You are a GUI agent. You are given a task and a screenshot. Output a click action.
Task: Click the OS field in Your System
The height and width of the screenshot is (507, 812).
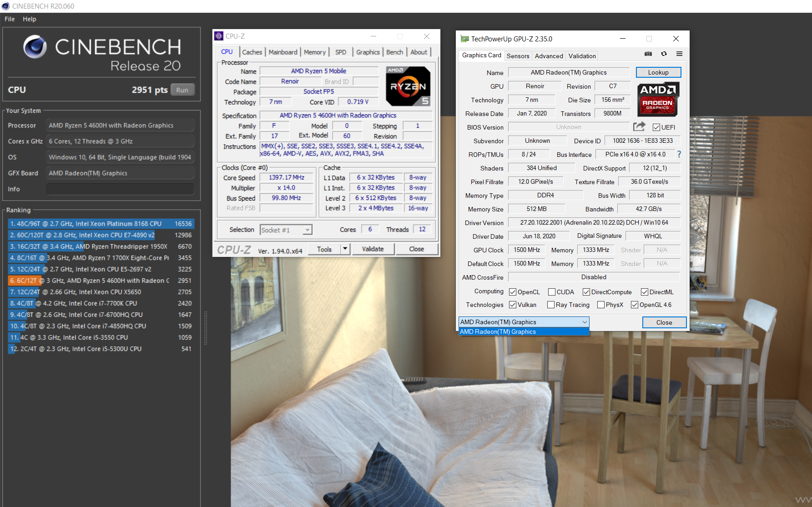(x=120, y=157)
